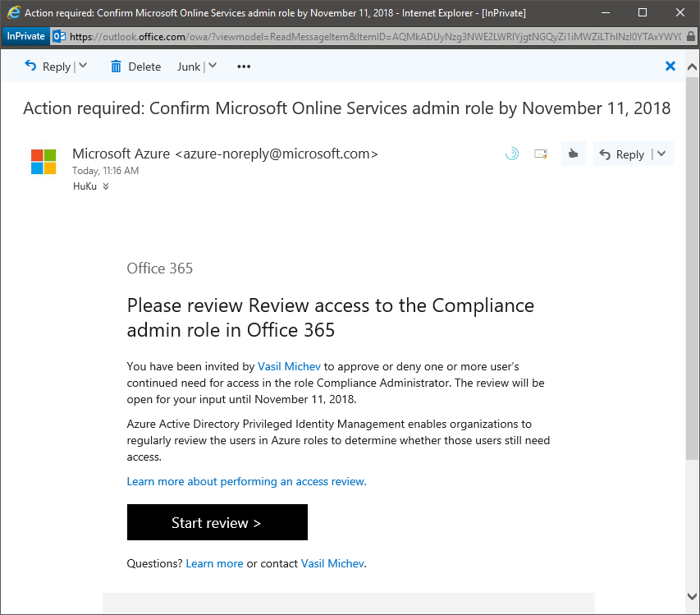Image resolution: width=700 pixels, height=615 pixels.
Task: Open the Reply dropdown in the top toolbar
Action: (83, 67)
